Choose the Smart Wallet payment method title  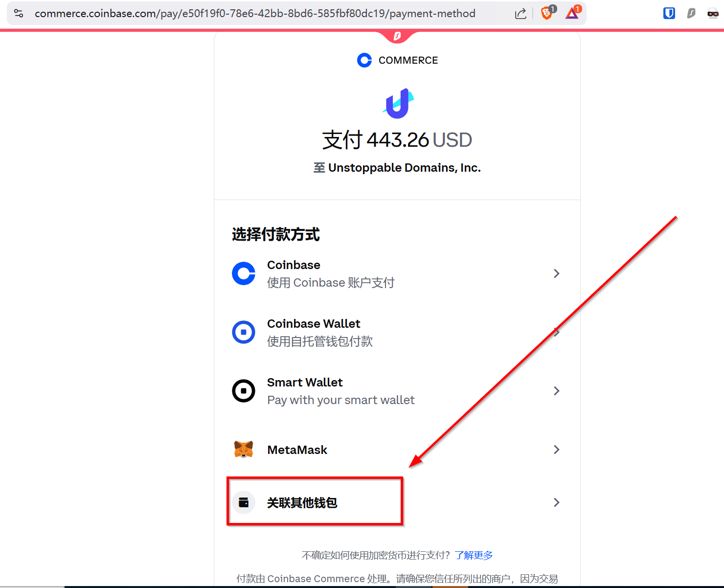305,383
